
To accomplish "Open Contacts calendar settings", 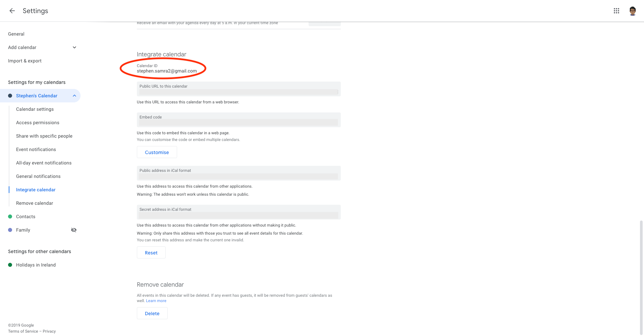I will [x=25, y=217].
